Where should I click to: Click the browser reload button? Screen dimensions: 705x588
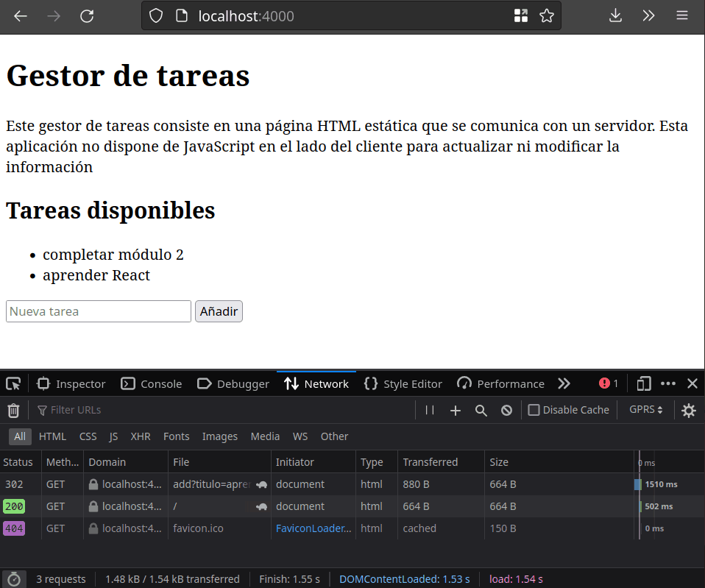[x=87, y=15]
